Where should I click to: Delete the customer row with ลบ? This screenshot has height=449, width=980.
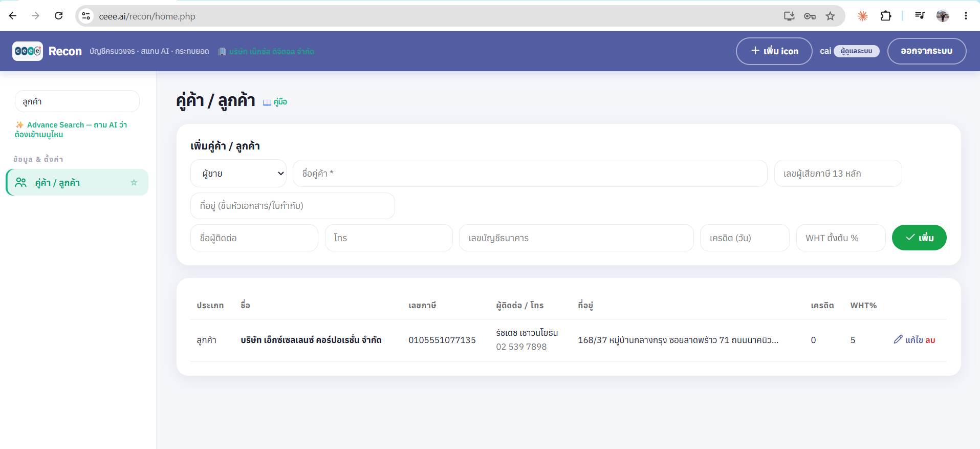click(x=930, y=340)
